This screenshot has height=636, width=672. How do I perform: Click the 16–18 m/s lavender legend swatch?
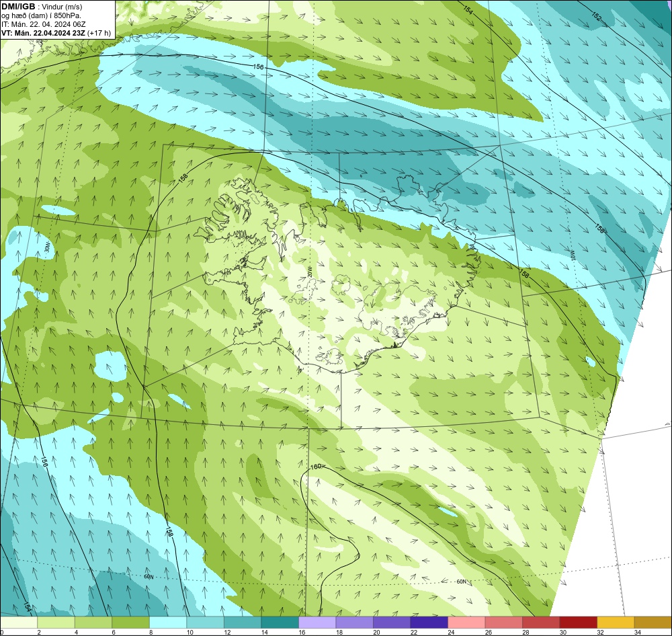[317, 623]
